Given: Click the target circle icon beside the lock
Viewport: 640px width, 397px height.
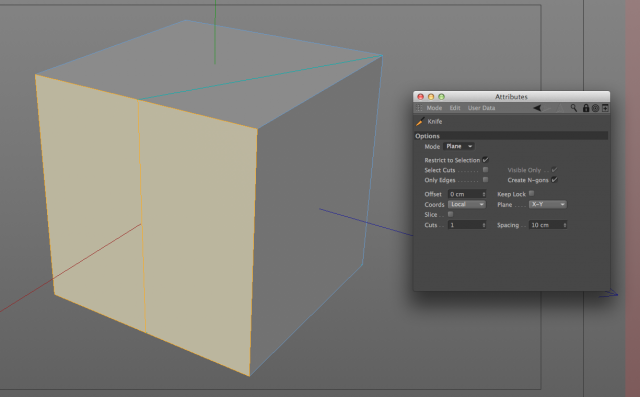Looking at the screenshot, I should click(595, 108).
